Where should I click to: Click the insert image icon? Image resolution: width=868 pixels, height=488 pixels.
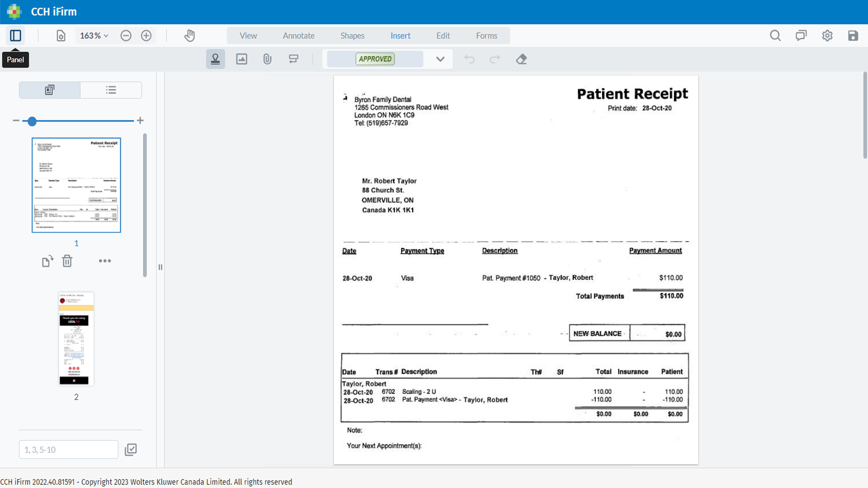pyautogui.click(x=241, y=59)
